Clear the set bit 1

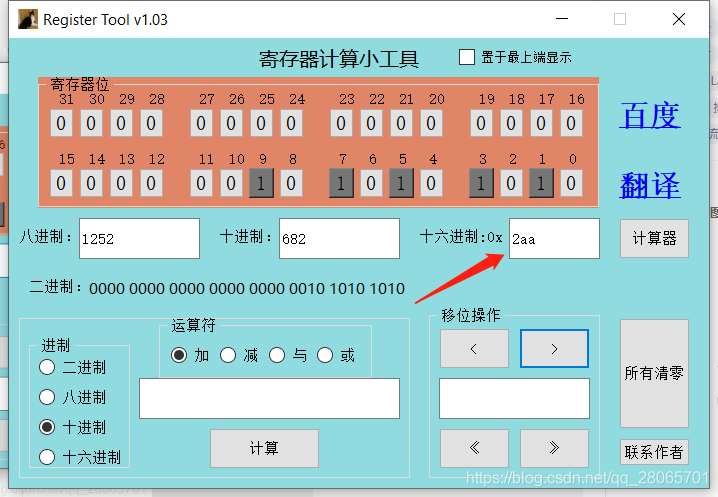[541, 183]
